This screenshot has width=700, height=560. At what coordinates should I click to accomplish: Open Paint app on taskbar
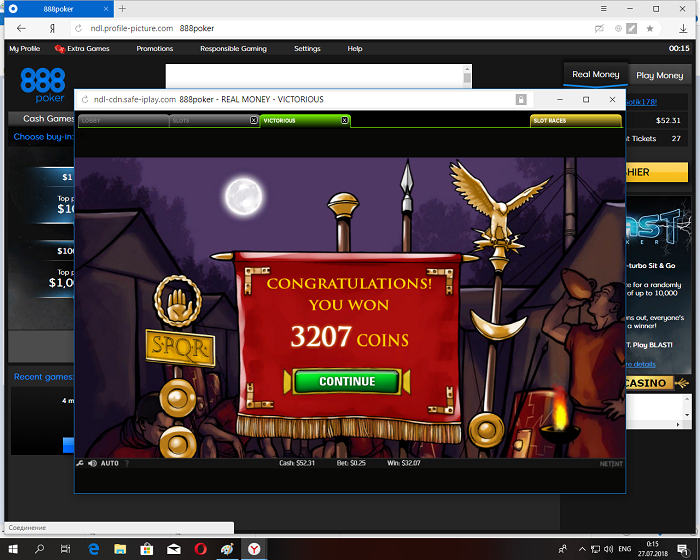pos(227,549)
